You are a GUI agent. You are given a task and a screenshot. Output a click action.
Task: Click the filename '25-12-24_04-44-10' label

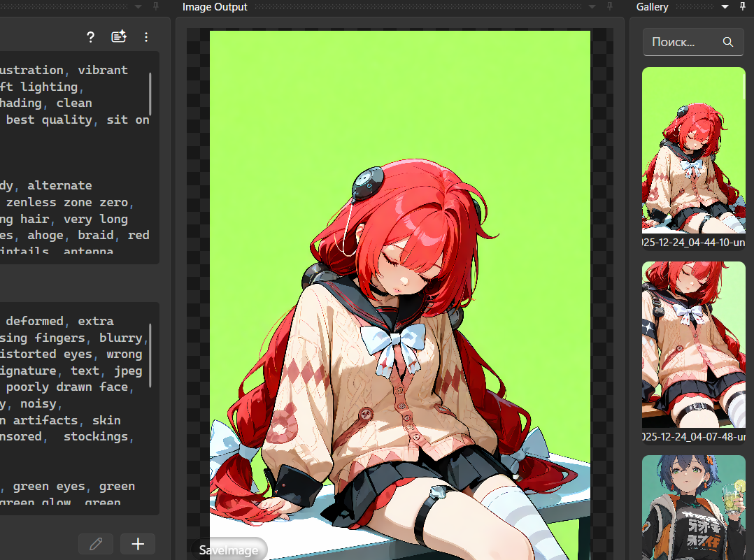[693, 243]
